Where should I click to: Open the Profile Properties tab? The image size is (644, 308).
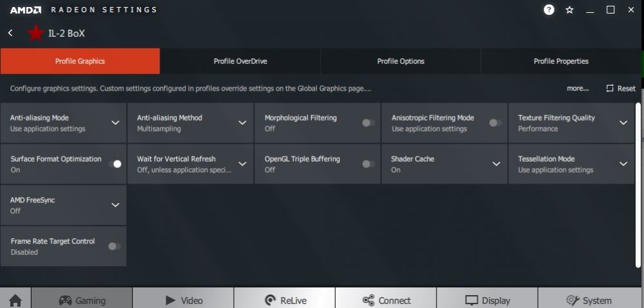coord(561,61)
